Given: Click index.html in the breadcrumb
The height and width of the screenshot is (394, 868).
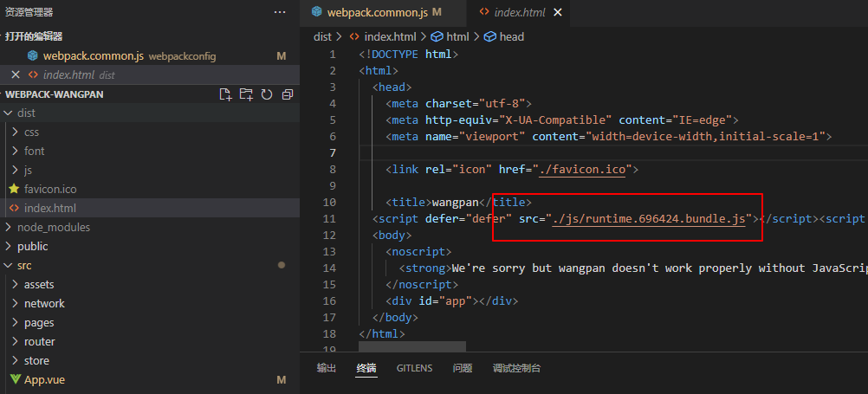Looking at the screenshot, I should coord(390,37).
